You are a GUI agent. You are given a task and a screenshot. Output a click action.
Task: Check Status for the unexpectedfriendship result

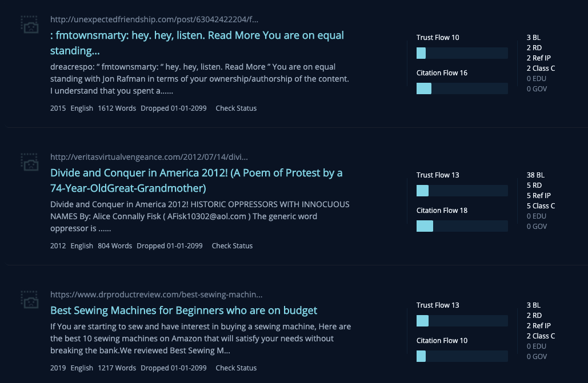click(236, 108)
